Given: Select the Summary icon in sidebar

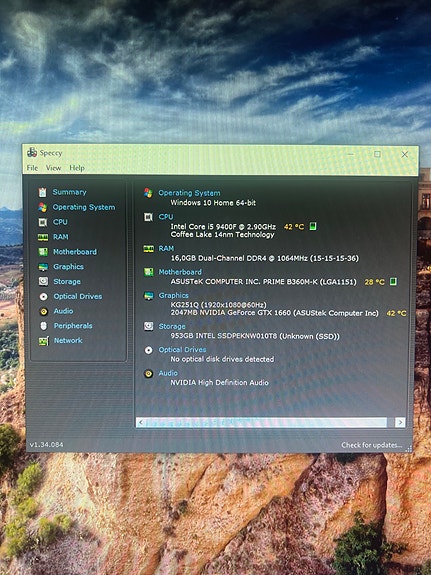Looking at the screenshot, I should click(43, 192).
